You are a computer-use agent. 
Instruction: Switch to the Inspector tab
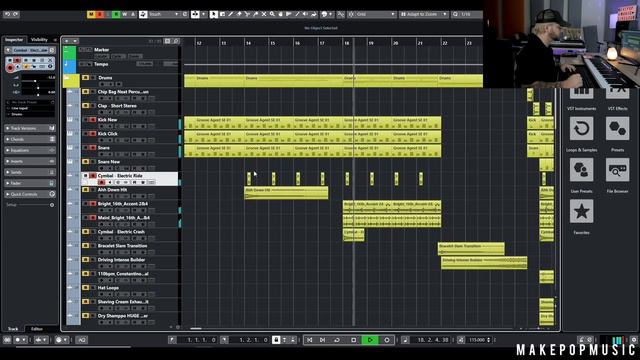click(14, 40)
